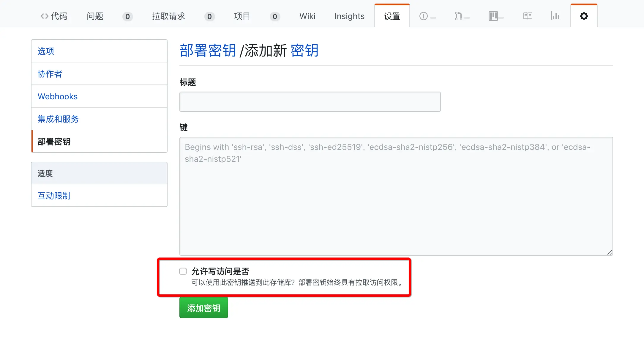Viewport: 644px width, 339px height.
Task: Click the 添加密钥 green button
Action: click(203, 308)
